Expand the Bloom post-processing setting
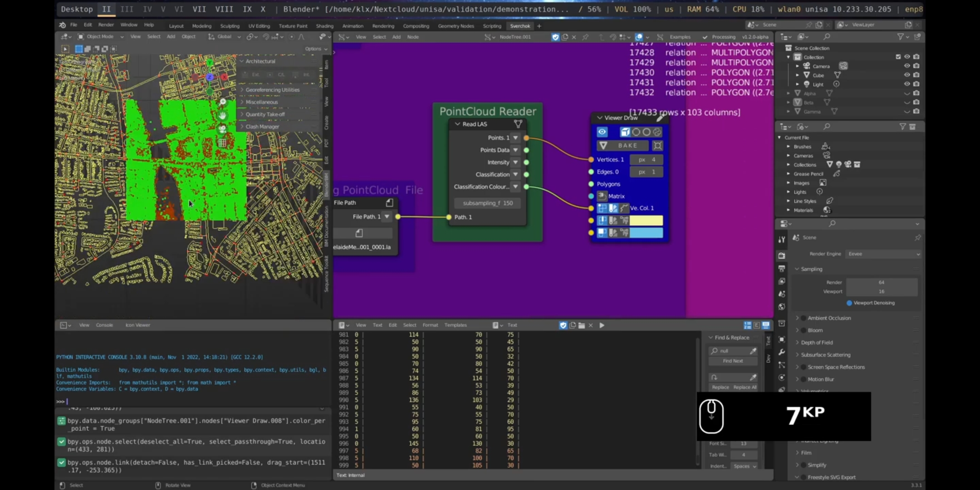The width and height of the screenshot is (980, 490). point(796,330)
